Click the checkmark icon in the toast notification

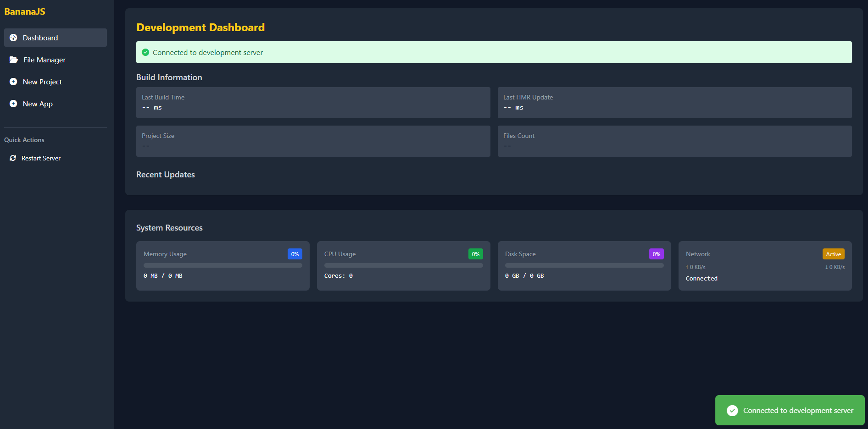click(x=733, y=410)
